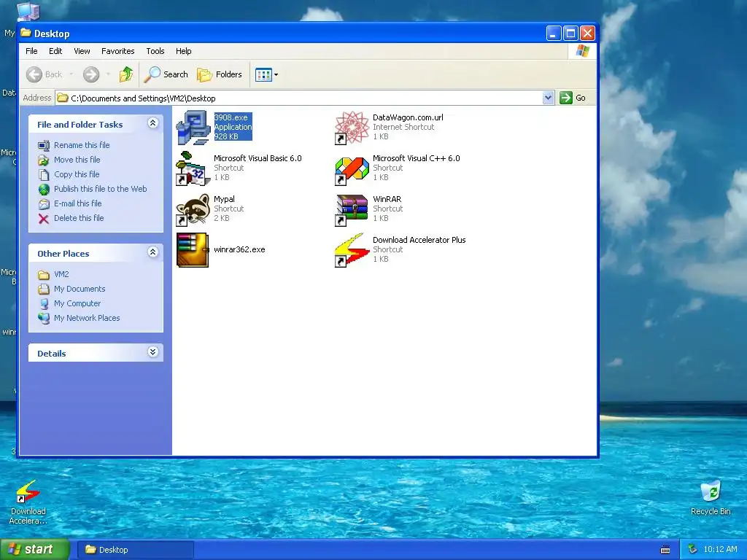Open the address bar dropdown arrow

point(548,98)
